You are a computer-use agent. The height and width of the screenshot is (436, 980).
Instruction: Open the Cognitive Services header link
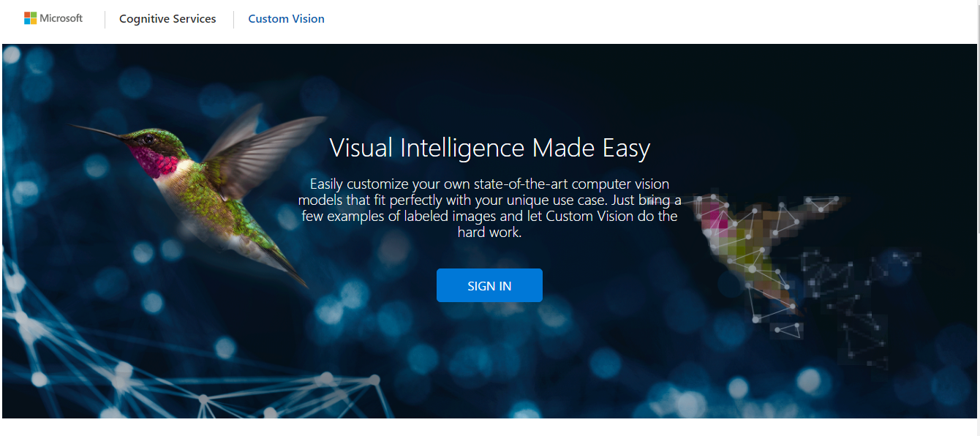click(167, 19)
